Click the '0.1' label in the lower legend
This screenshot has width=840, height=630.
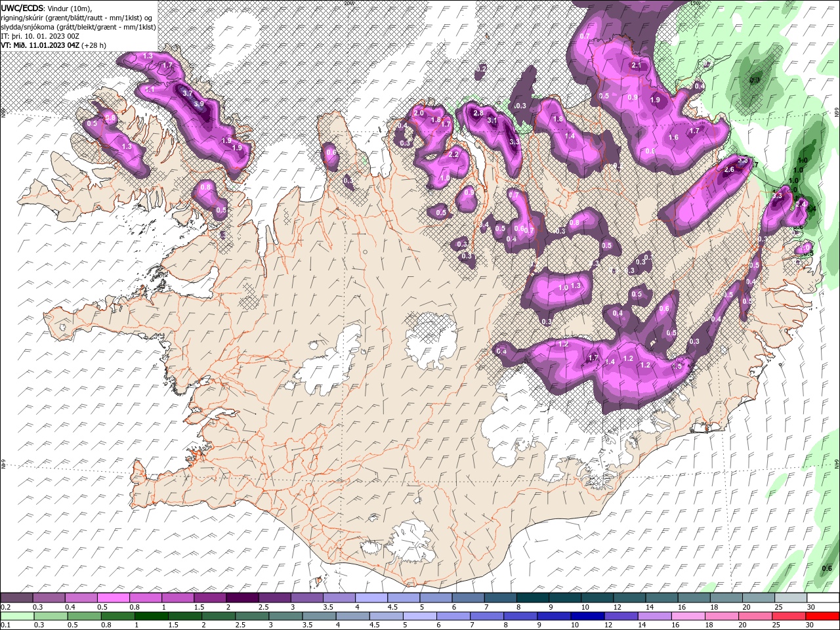5,625
